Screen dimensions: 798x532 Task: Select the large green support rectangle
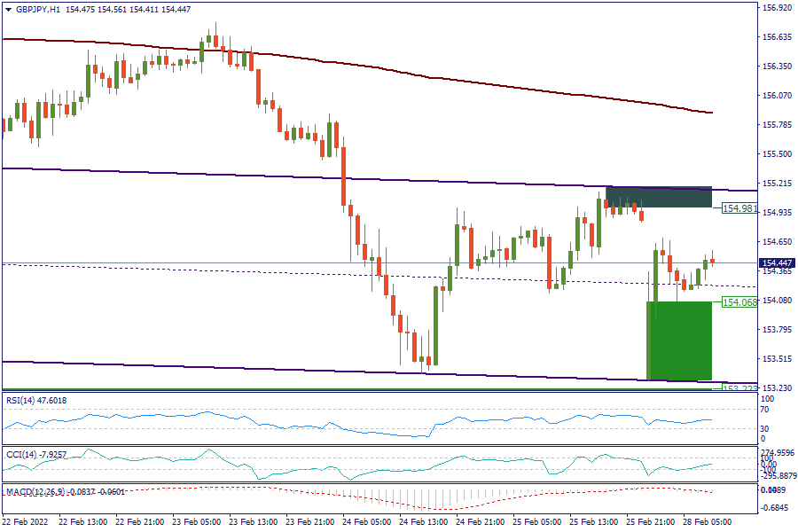tap(679, 340)
